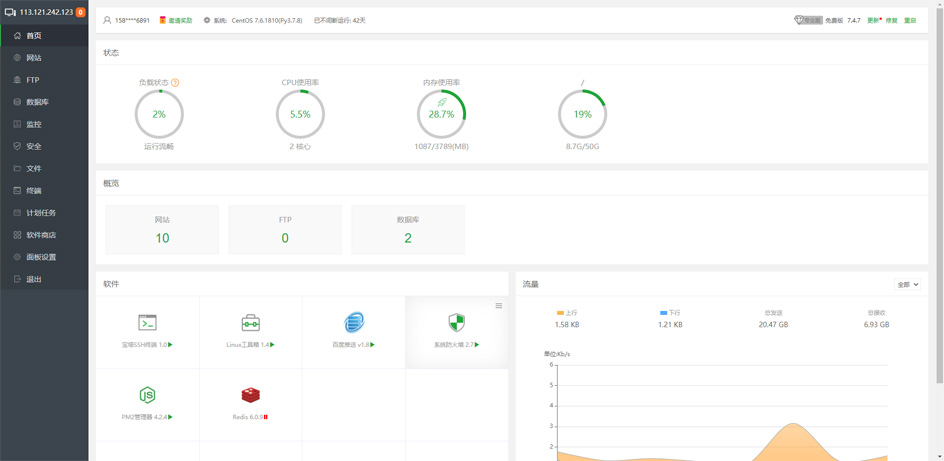Image resolution: width=944 pixels, height=461 pixels.
Task: Click the 百度推送 blue globe icon
Action: (354, 323)
